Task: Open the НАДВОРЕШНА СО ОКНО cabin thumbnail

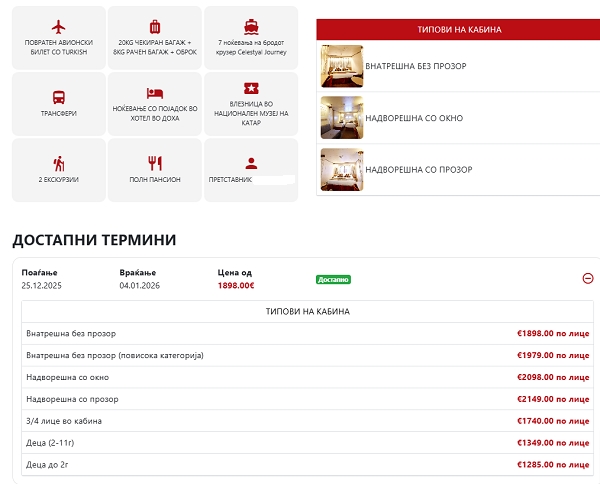Action: (x=341, y=118)
